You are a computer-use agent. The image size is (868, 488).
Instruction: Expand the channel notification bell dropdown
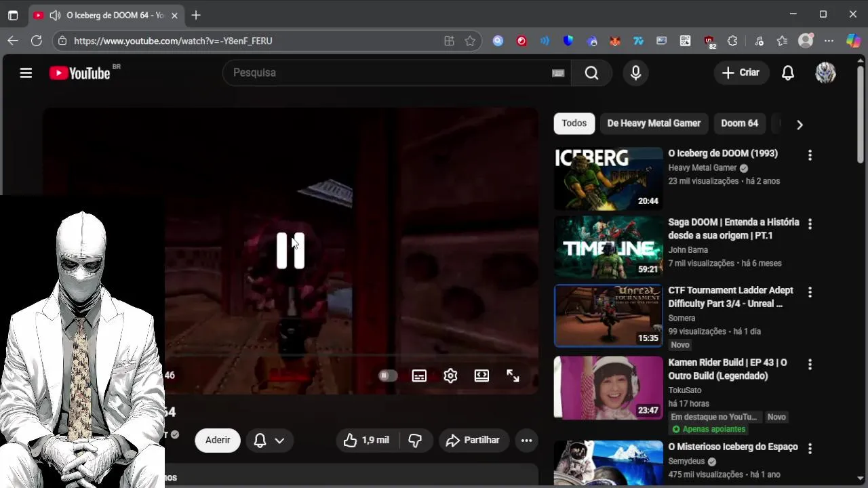click(269, 441)
